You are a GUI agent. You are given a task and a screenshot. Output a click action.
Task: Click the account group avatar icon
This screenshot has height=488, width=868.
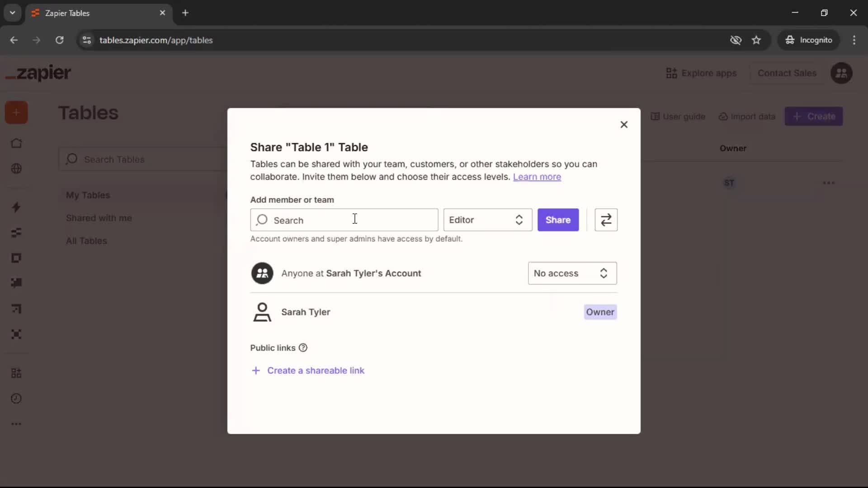[x=262, y=273]
